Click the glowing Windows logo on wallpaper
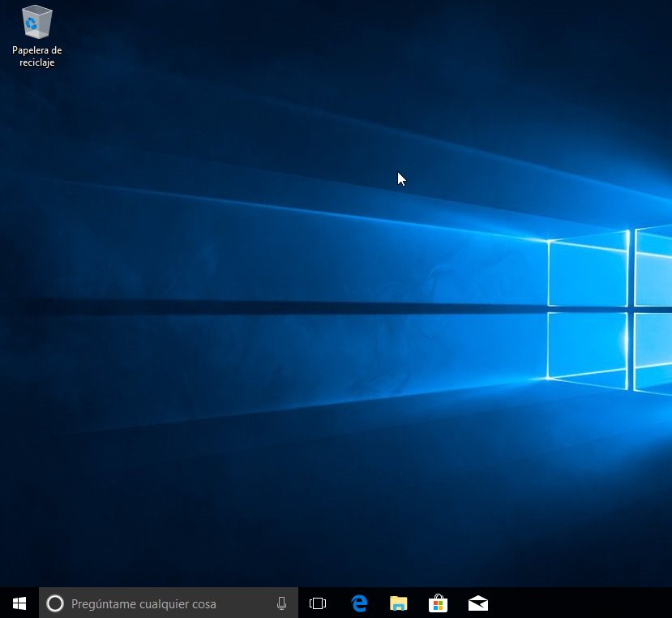672x618 pixels. point(610,309)
